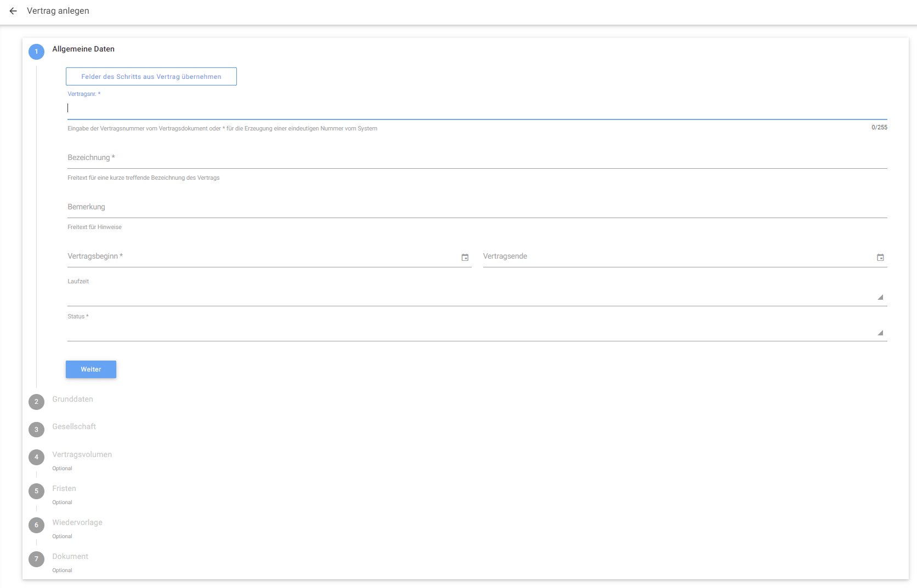Go back using the arrow icon
This screenshot has height=588, width=917.
click(x=13, y=11)
